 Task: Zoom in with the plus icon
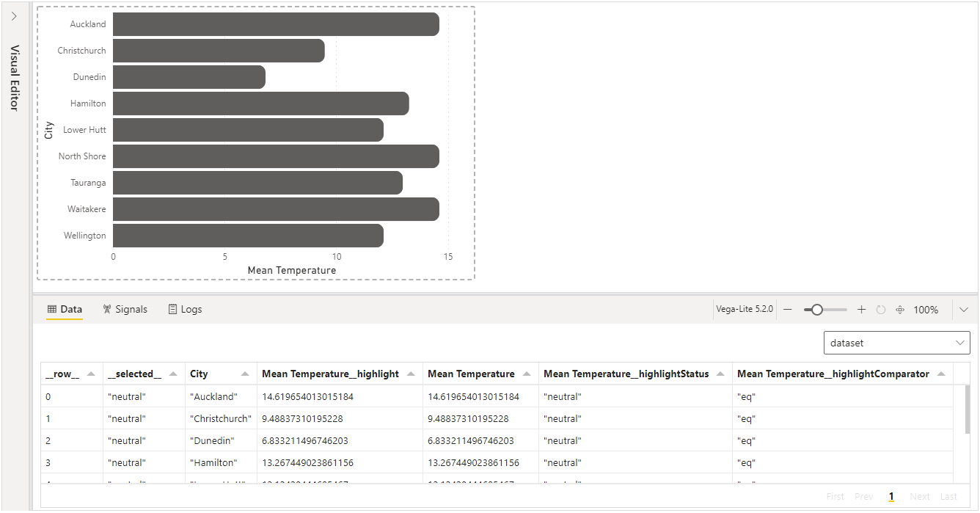click(x=861, y=310)
